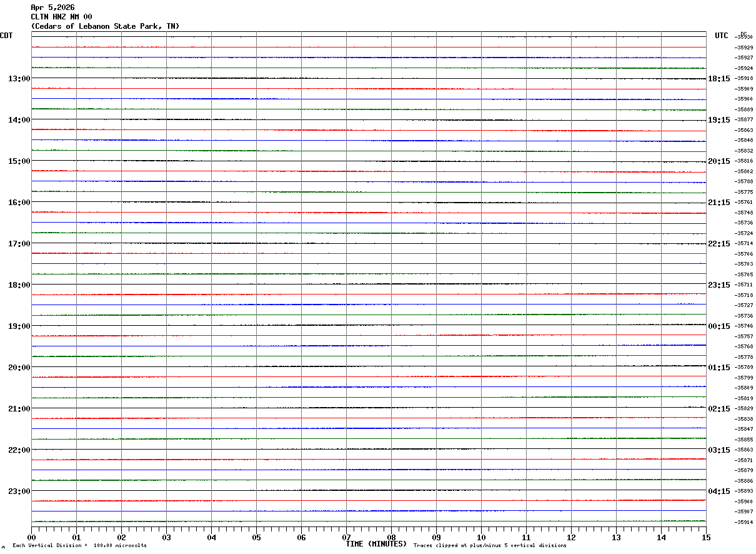Image resolution: width=756 pixels, height=554 pixels.
Task: Click the DC offset value -35832
Action: 744,151
